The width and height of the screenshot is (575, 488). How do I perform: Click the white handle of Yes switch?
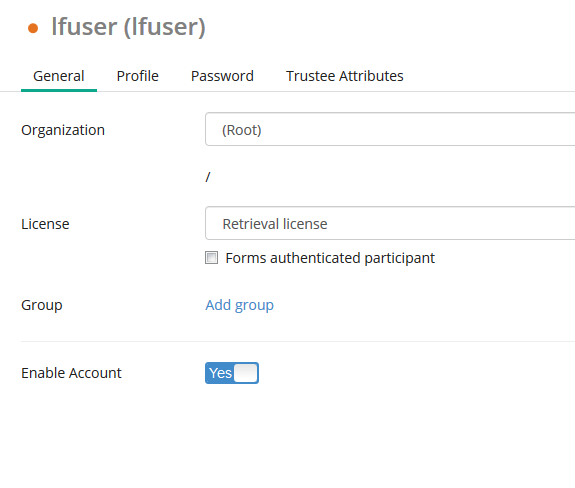coord(246,373)
